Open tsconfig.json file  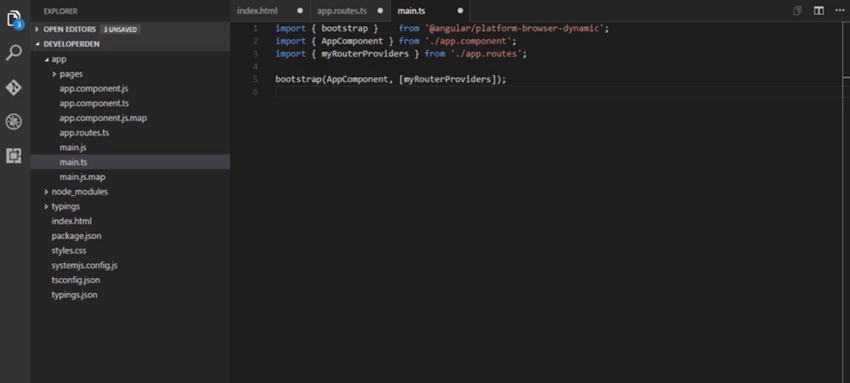click(76, 280)
